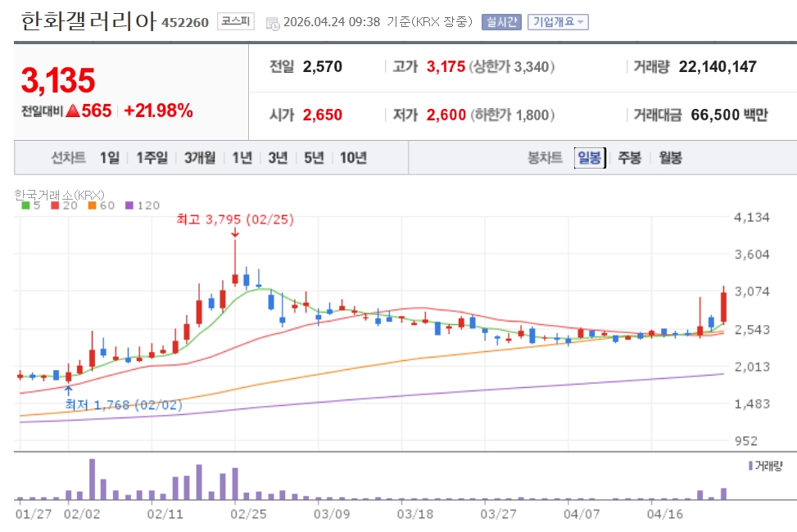This screenshot has height=532, width=797.
Task: Click the 최저 1,768 (02/02) low marker
Action: (x=124, y=405)
